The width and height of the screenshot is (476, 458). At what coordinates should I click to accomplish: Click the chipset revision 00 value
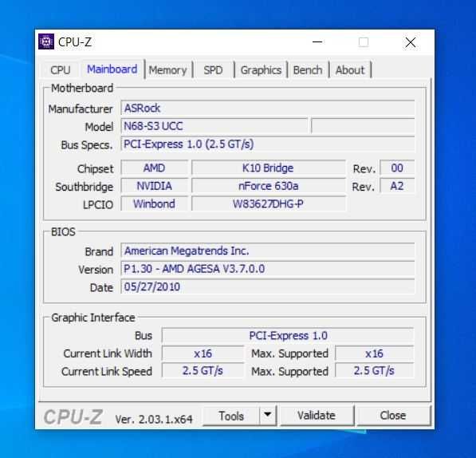(397, 168)
